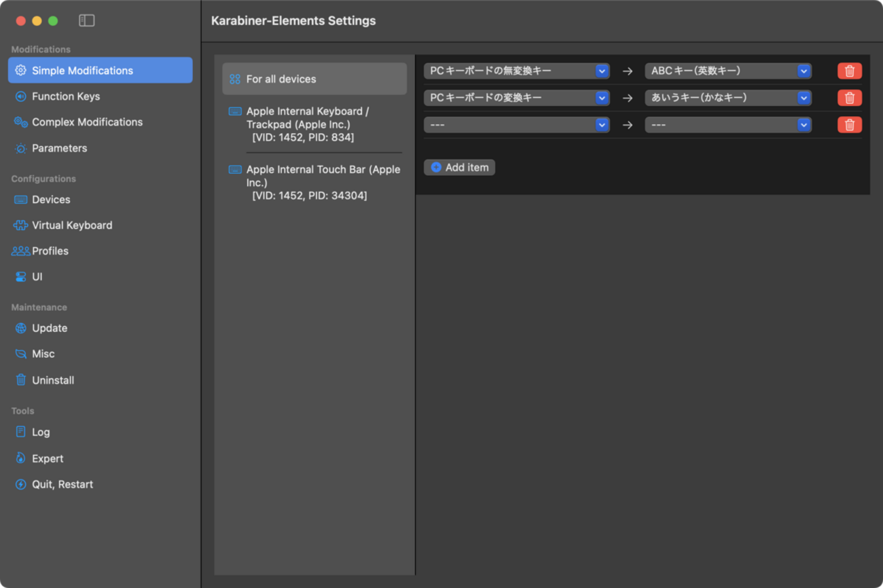Click the plus icon on Add item
Image resolution: width=883 pixels, height=588 pixels.
(436, 168)
